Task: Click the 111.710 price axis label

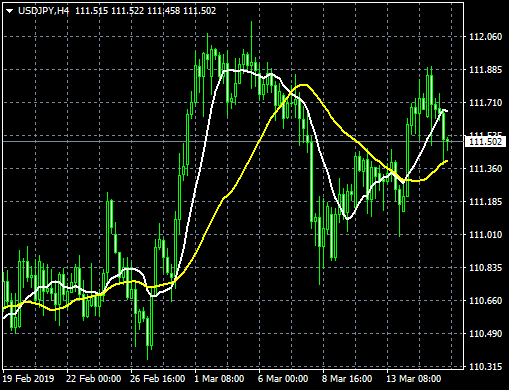Action: [485, 103]
